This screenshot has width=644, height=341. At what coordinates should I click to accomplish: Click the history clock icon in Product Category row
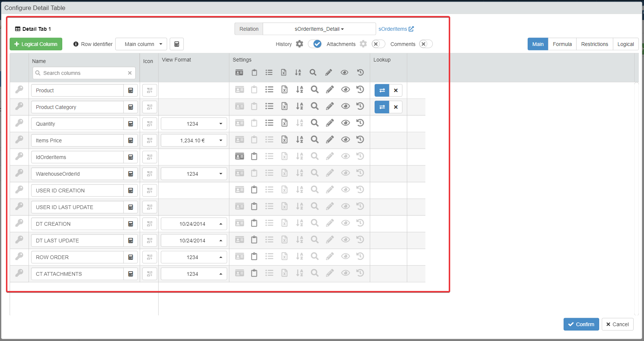coord(360,106)
